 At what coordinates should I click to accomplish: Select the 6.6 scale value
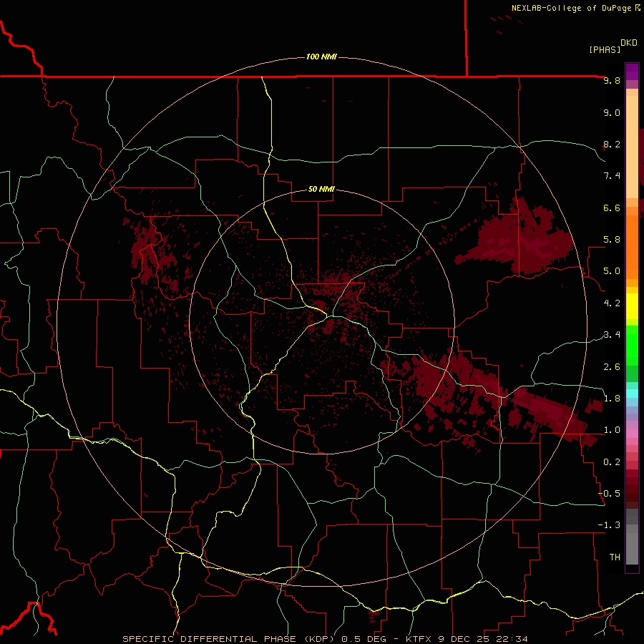[612, 208]
